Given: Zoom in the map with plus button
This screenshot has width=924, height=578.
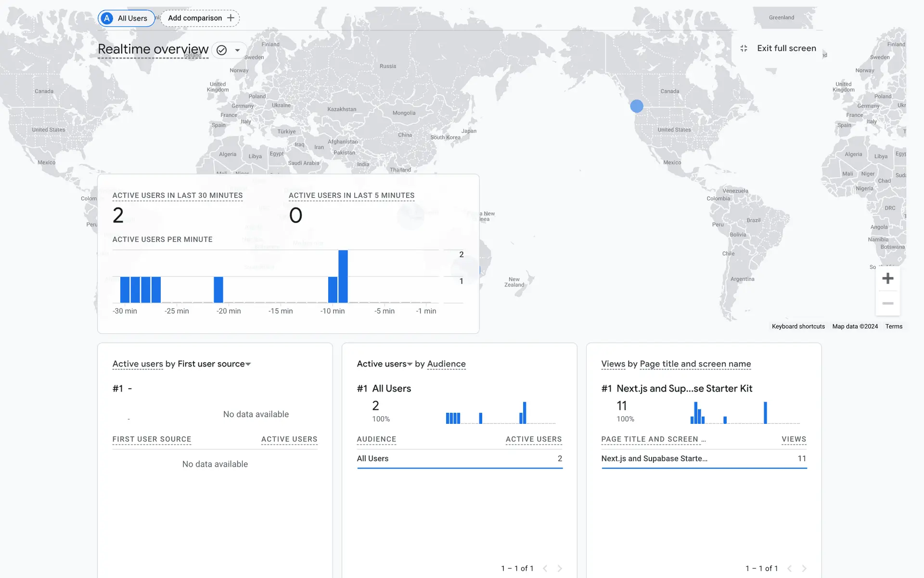Looking at the screenshot, I should coord(887,278).
